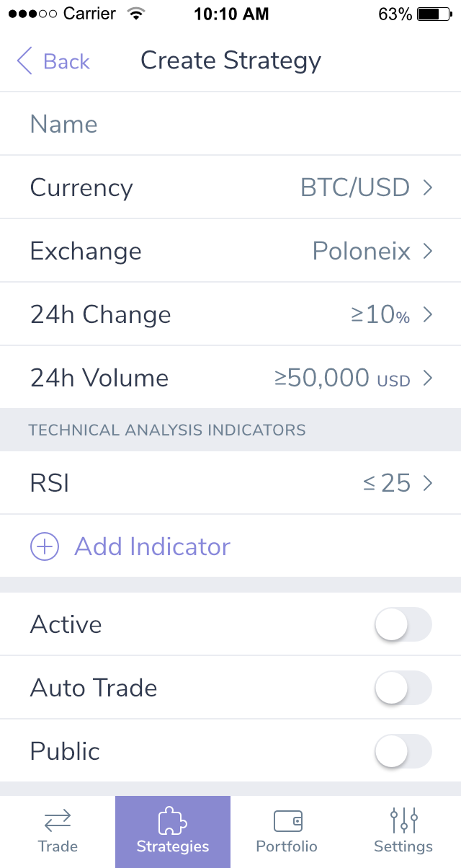Enable the Active switch
The width and height of the screenshot is (461, 868).
tap(403, 624)
